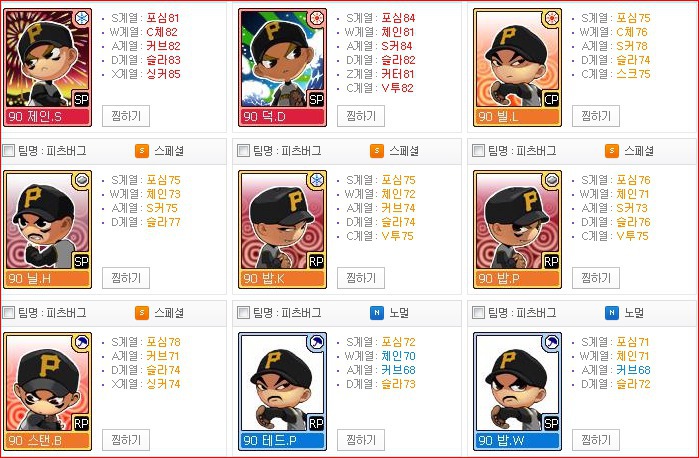This screenshot has height=458, width=699.
Task: Click the snowflake icon on 밥.K card
Action: pyautogui.click(x=317, y=180)
